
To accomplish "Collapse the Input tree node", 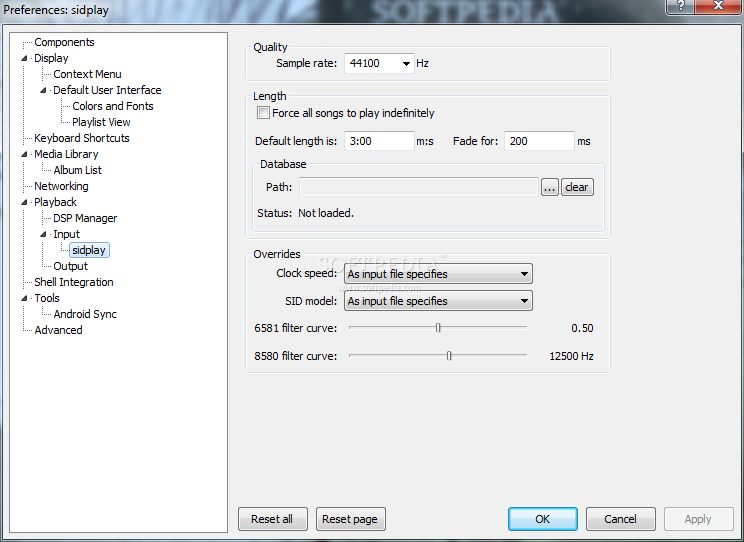I will (x=43, y=234).
